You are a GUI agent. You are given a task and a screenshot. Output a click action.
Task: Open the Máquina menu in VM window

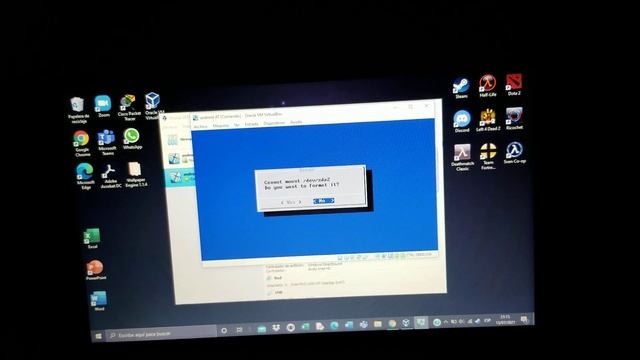[221, 126]
